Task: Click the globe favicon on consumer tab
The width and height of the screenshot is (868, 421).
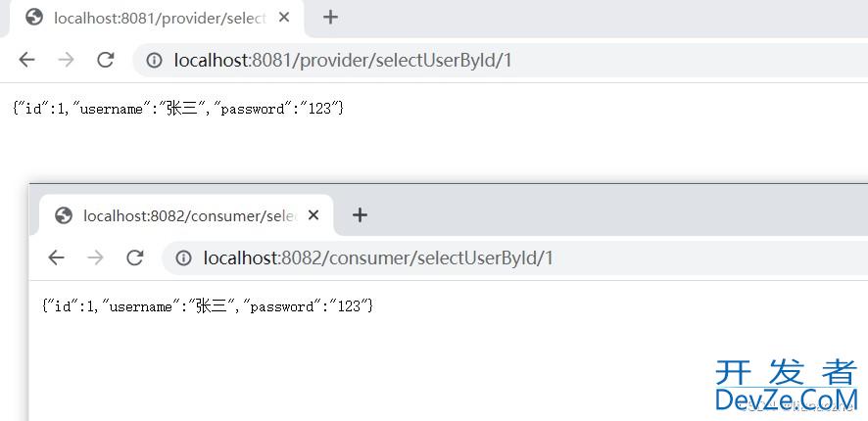Action: [x=64, y=215]
